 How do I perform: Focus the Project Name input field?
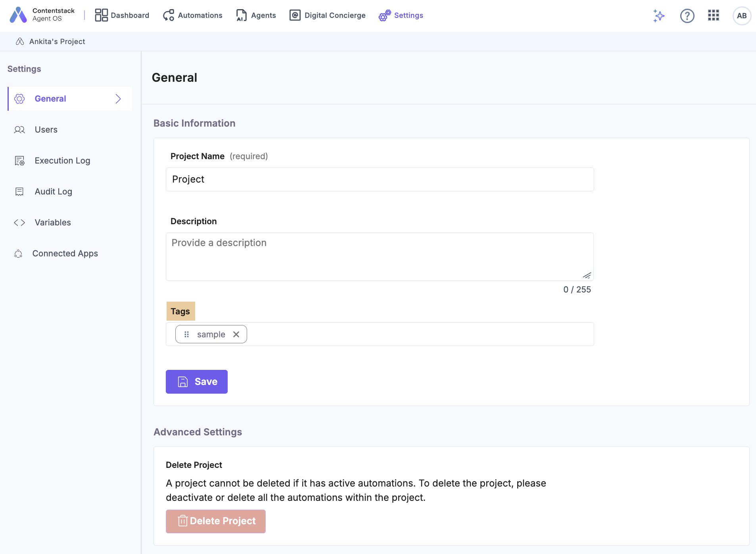pyautogui.click(x=380, y=179)
